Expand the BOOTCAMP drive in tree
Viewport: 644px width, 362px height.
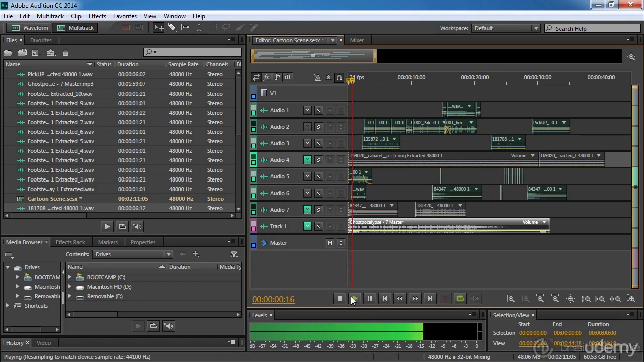tap(18, 277)
